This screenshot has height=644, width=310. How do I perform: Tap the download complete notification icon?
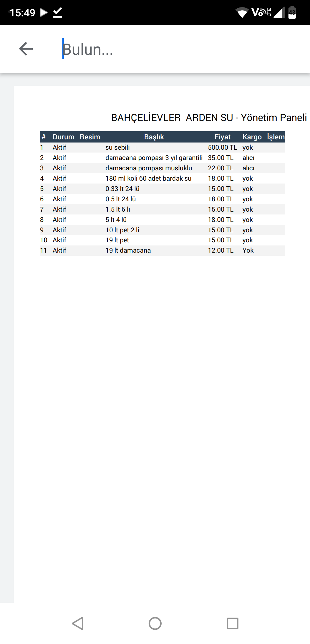click(58, 13)
